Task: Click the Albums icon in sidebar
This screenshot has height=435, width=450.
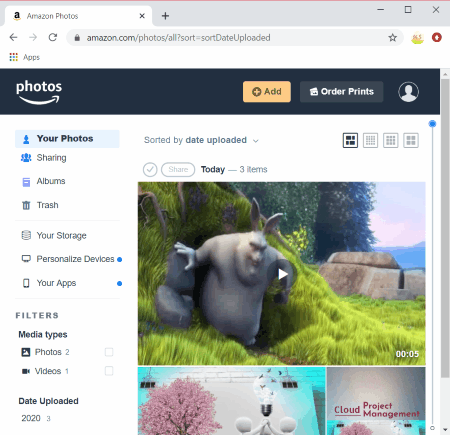Action: point(26,182)
